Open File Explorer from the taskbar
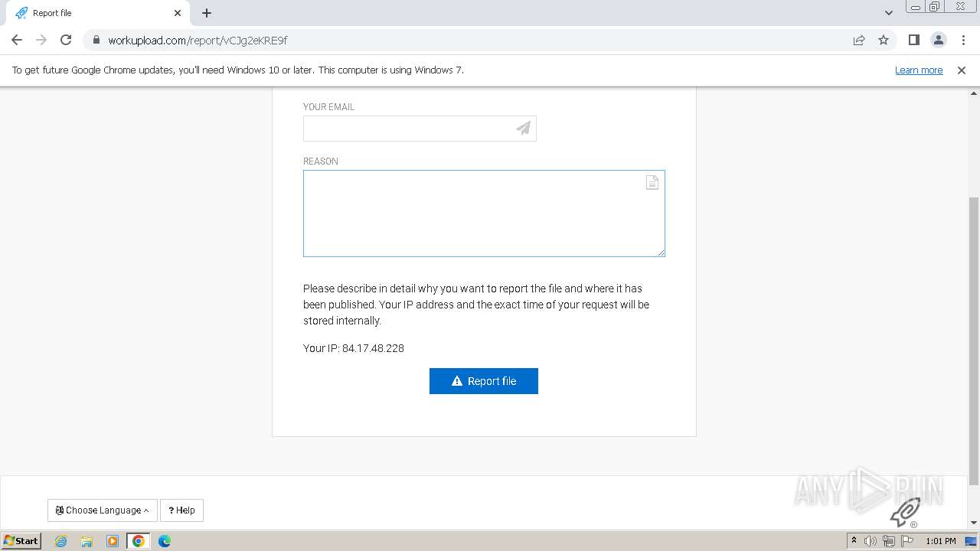 coord(87,541)
